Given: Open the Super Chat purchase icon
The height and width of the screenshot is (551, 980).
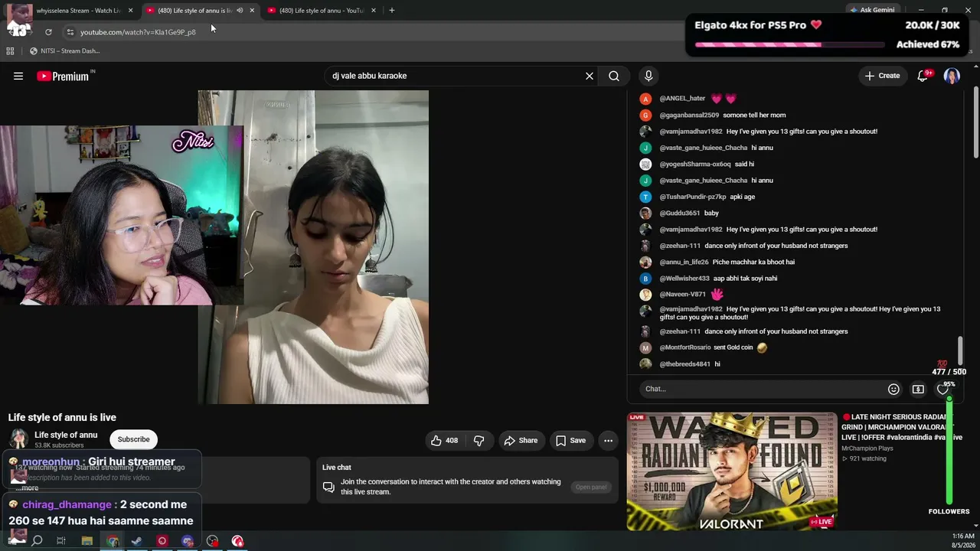Looking at the screenshot, I should coord(918,389).
